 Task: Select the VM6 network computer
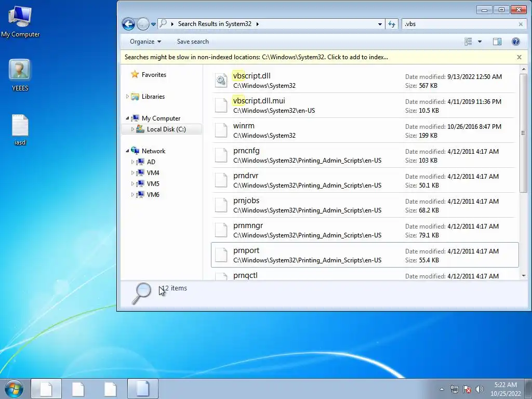153,194
